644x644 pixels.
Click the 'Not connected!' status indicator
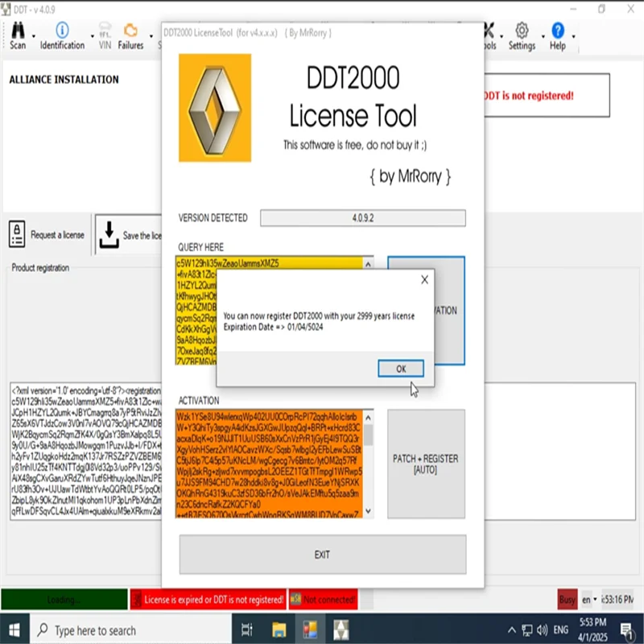point(324,599)
